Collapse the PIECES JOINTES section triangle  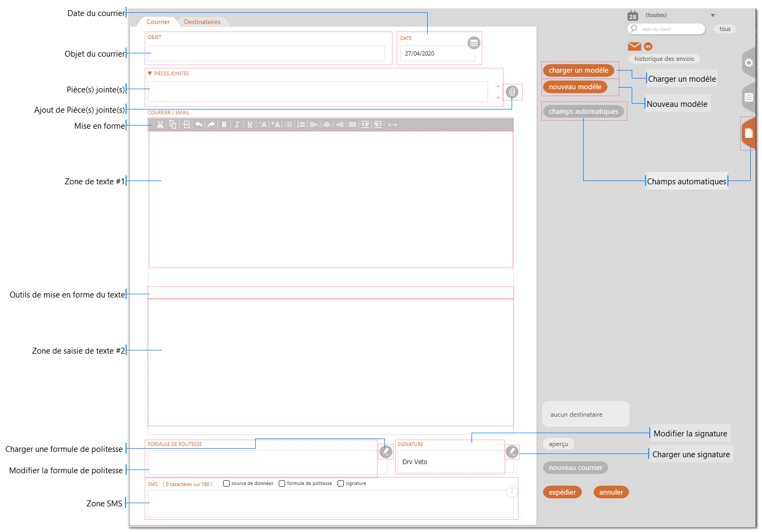click(150, 73)
